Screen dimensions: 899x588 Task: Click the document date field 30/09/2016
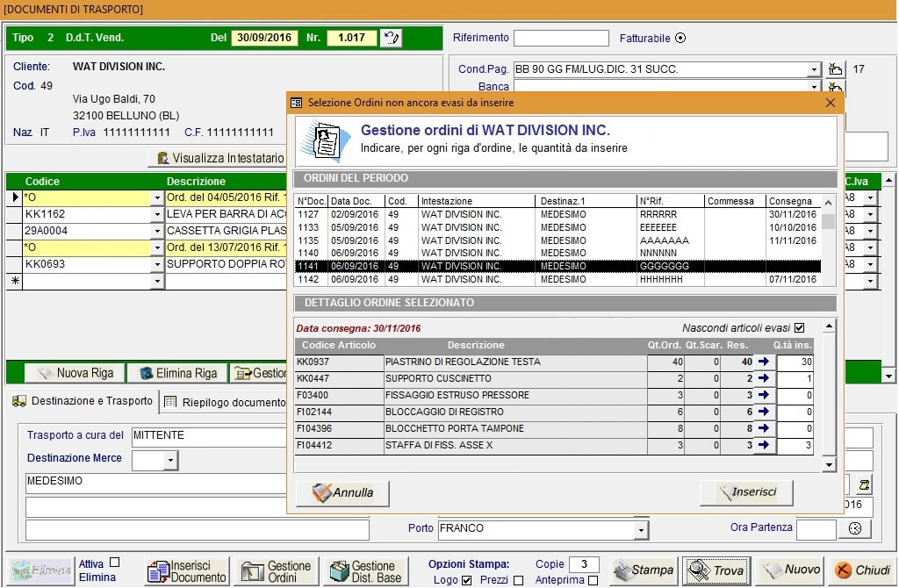coord(264,38)
